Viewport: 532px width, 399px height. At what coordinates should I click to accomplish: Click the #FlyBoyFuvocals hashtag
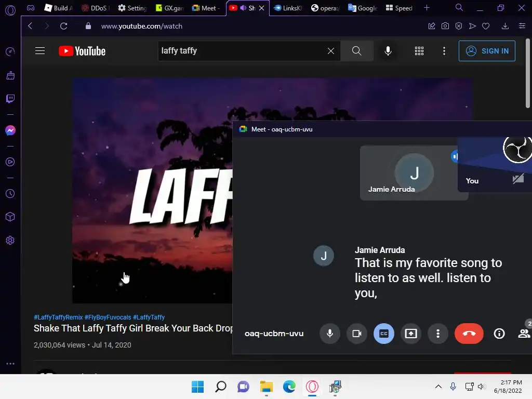coord(108,317)
